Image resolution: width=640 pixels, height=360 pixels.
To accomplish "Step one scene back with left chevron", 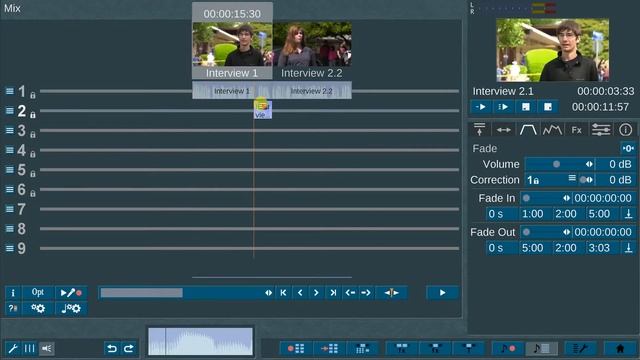I will point(300,293).
